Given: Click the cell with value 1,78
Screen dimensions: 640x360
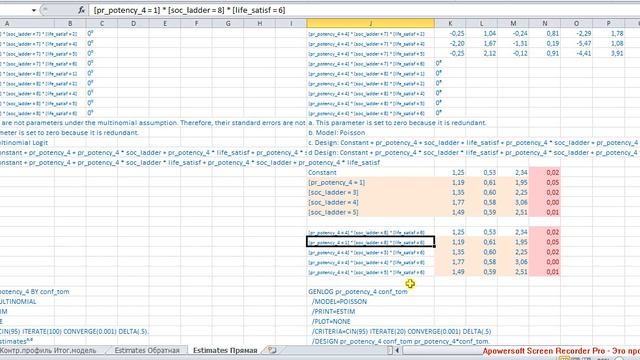Looking at the screenshot, I should (x=608, y=33).
